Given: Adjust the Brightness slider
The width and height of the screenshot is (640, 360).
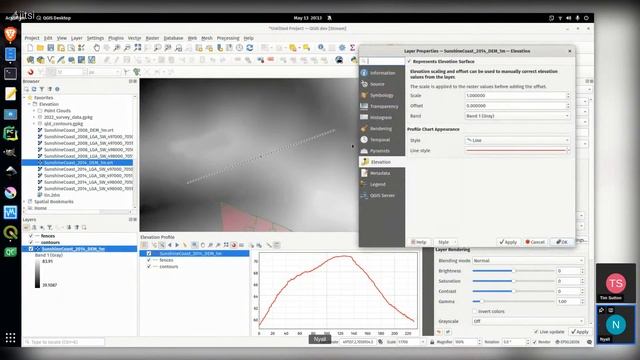Looking at the screenshot, I should [x=513, y=271].
